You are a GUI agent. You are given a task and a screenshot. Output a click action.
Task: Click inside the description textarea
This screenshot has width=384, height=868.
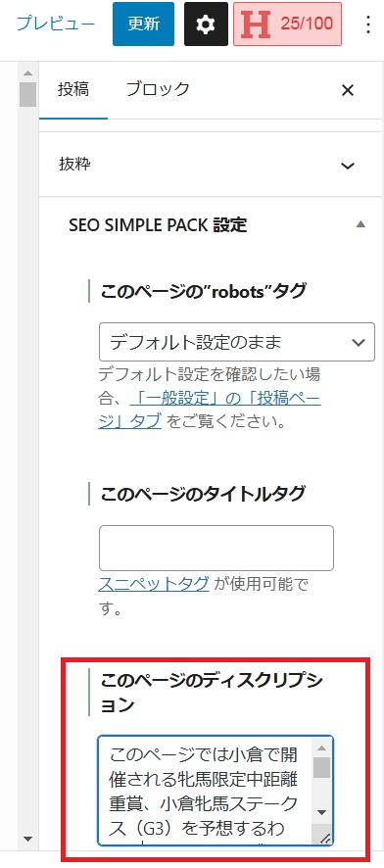pyautogui.click(x=205, y=790)
